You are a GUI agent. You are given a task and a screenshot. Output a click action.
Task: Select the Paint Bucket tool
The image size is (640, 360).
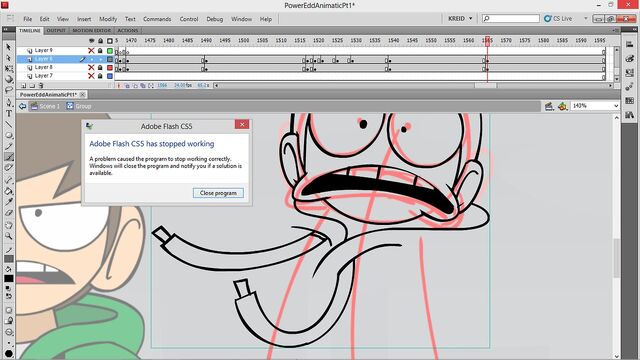pos(8,191)
